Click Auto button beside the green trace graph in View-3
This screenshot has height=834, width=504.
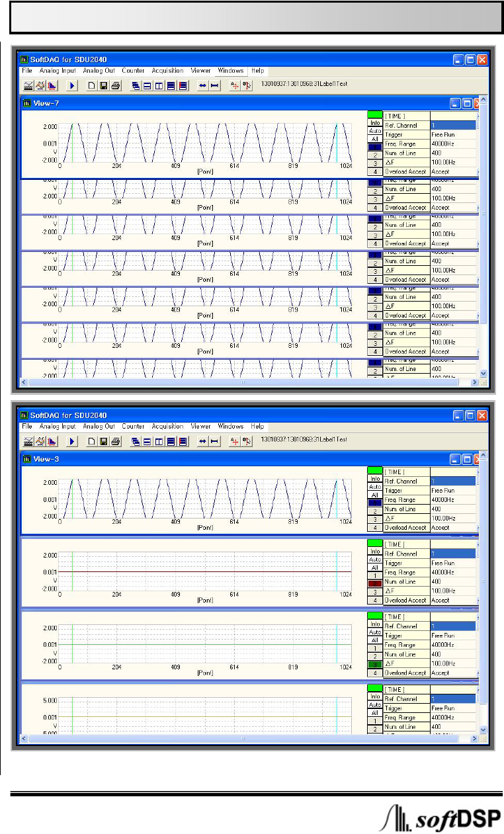[x=375, y=632]
